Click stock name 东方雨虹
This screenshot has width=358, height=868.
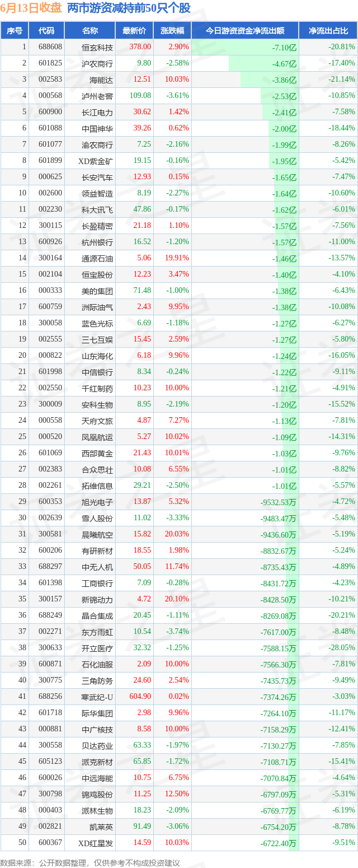97,632
